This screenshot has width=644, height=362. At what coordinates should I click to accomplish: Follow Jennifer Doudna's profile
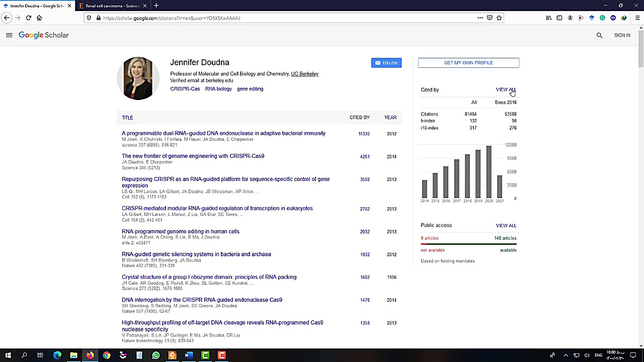coord(386,62)
